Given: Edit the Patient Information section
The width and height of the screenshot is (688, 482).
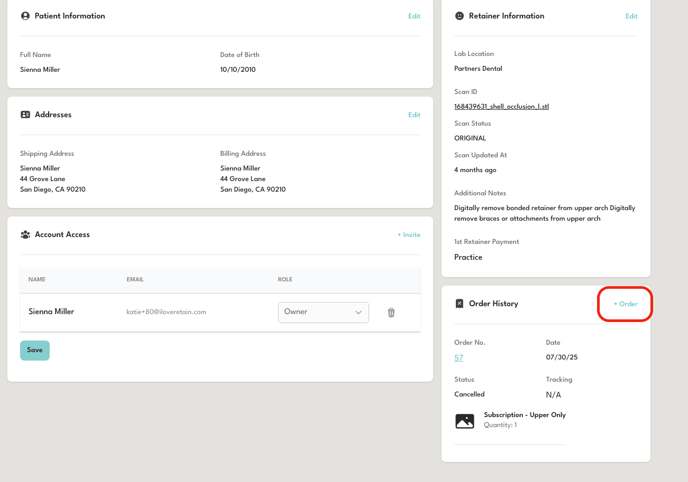Looking at the screenshot, I should click(x=414, y=16).
